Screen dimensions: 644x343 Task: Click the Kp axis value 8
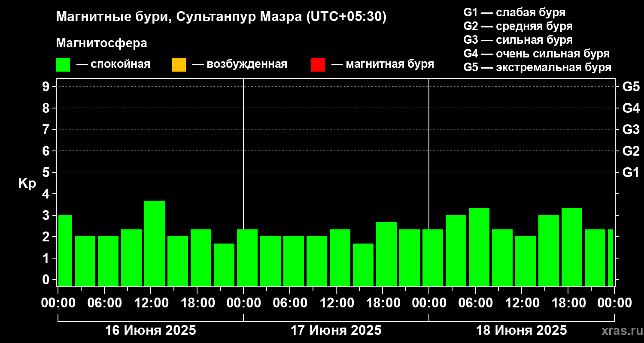[x=47, y=108]
